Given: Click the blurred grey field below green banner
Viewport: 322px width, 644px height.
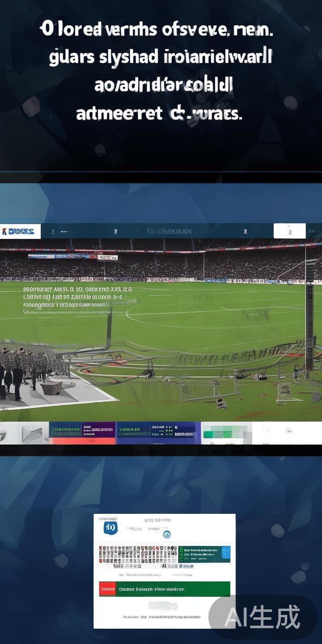Looking at the screenshot, I should [163, 606].
